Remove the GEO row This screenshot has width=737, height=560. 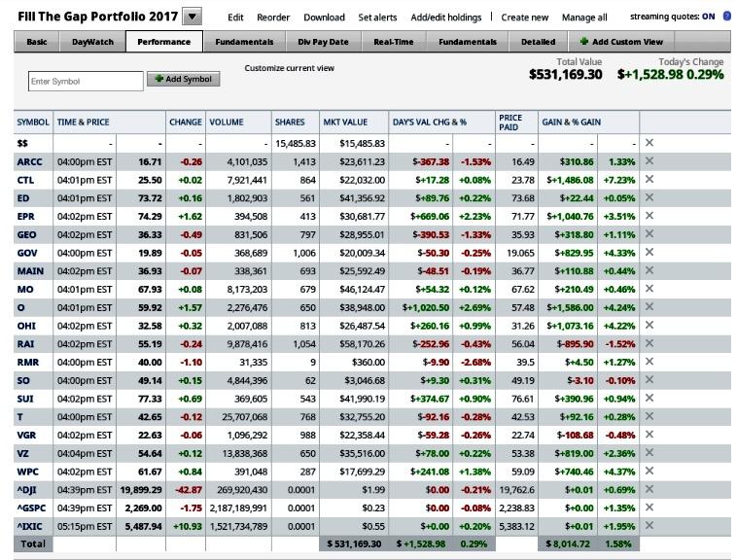click(649, 234)
